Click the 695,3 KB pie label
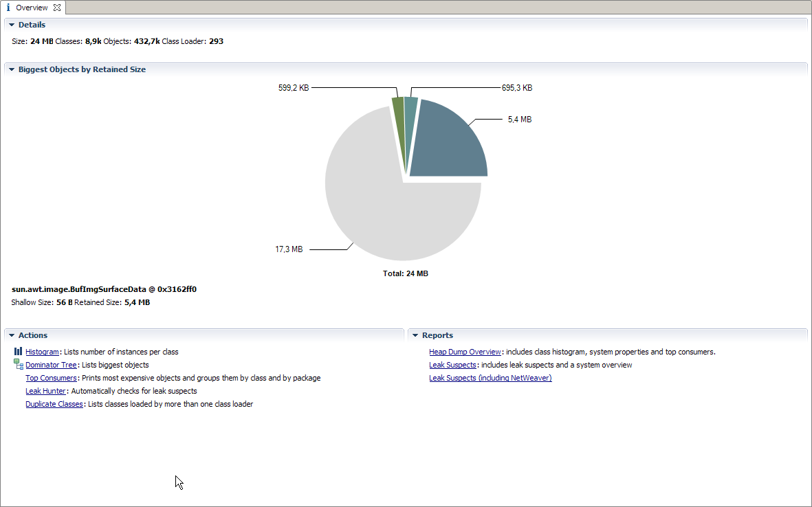 tap(517, 88)
